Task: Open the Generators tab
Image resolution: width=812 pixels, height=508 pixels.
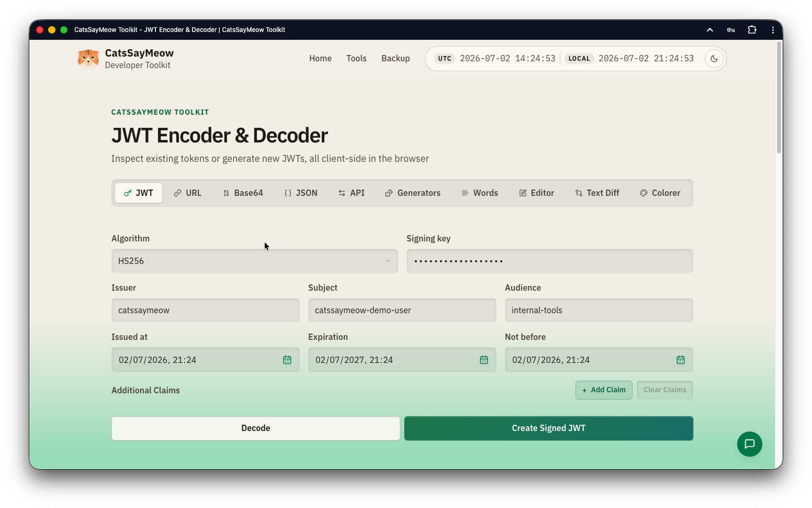Action: [x=413, y=193]
